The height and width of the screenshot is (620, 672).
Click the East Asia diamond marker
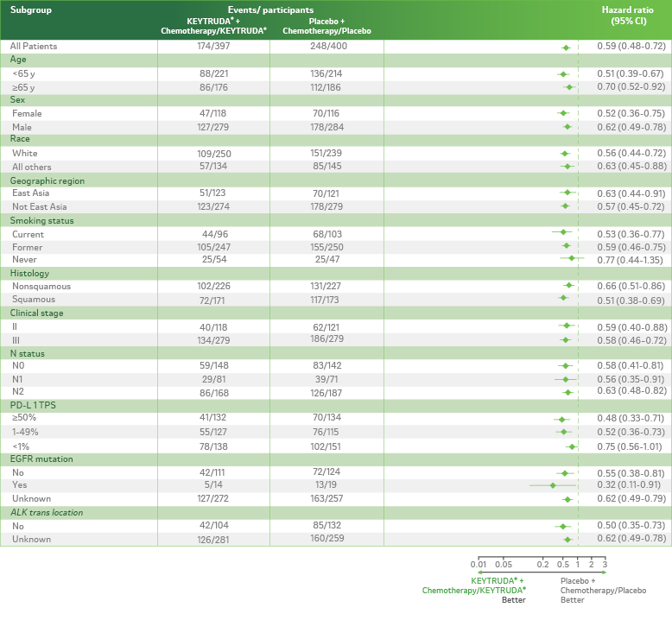pos(567,193)
